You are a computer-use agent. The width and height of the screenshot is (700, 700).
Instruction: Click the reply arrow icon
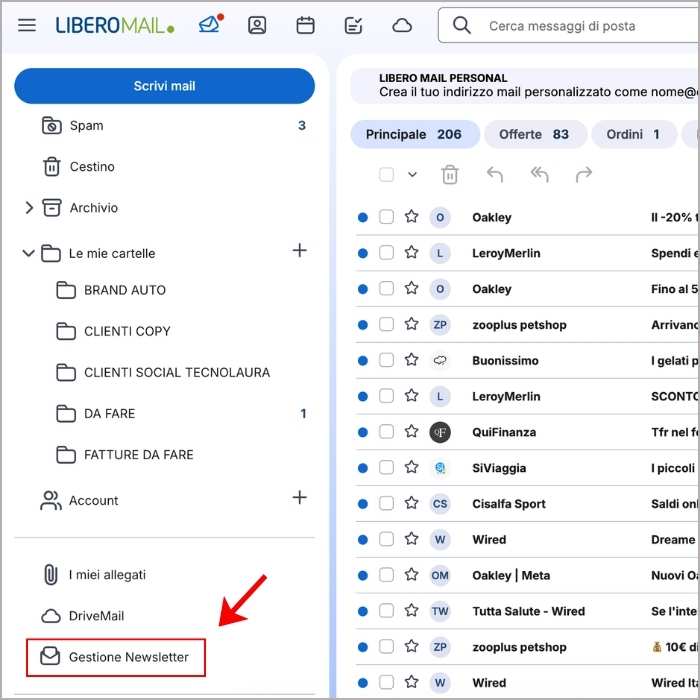tap(495, 175)
